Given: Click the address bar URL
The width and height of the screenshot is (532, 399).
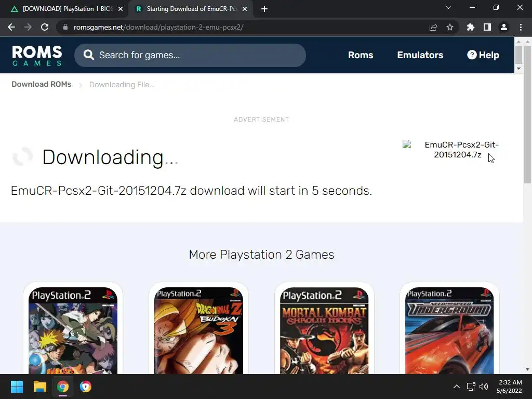Looking at the screenshot, I should click(158, 27).
